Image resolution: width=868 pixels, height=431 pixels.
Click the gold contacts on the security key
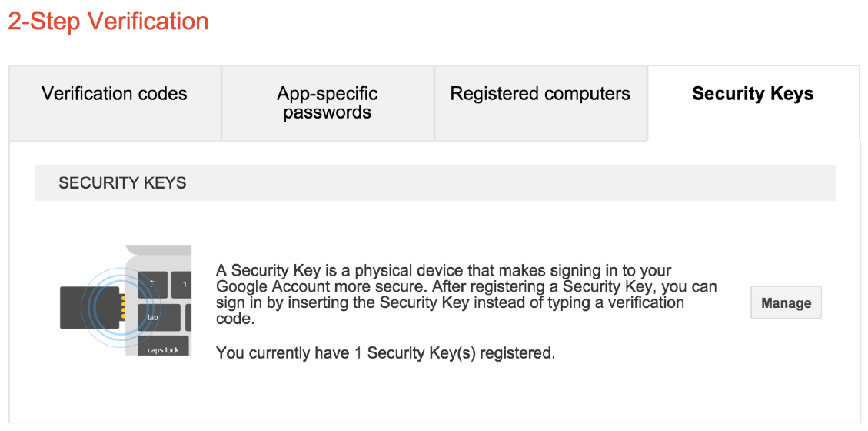point(121,306)
